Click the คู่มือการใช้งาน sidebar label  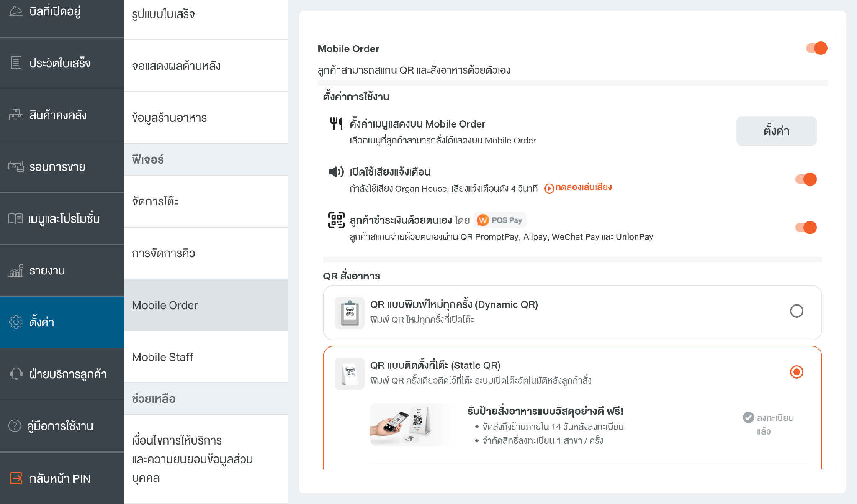point(60,426)
